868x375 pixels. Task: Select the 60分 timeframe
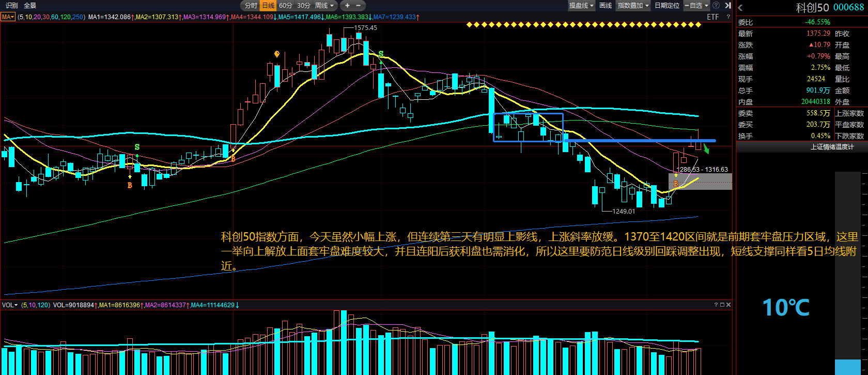point(286,6)
